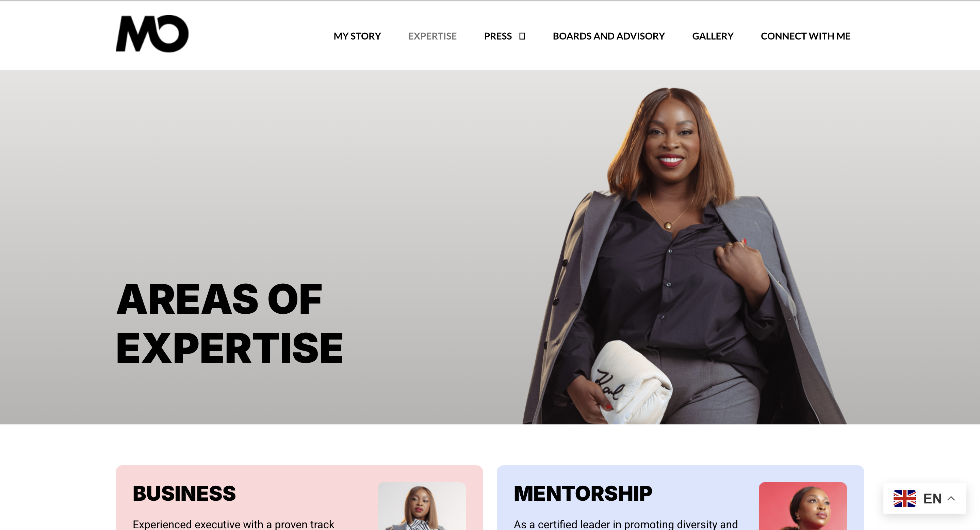The width and height of the screenshot is (980, 530).
Task: Click the MENTORSHIP card portrait thumbnail
Action: coord(803,506)
